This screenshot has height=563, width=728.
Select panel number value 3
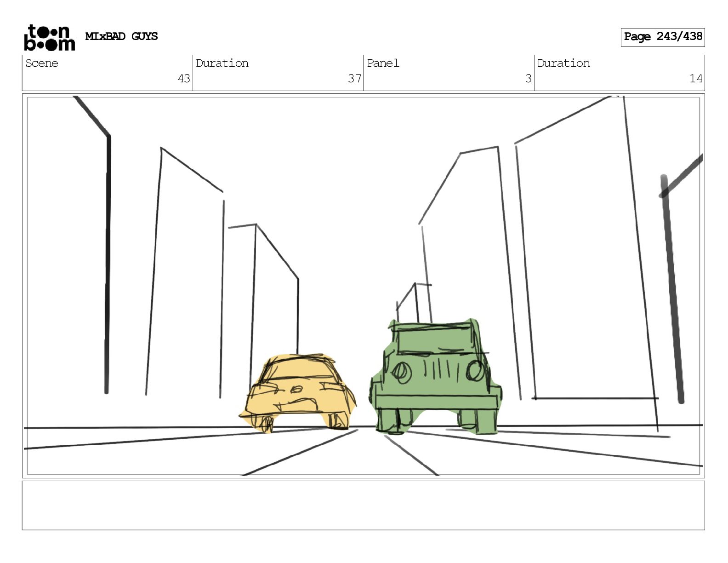coord(529,79)
